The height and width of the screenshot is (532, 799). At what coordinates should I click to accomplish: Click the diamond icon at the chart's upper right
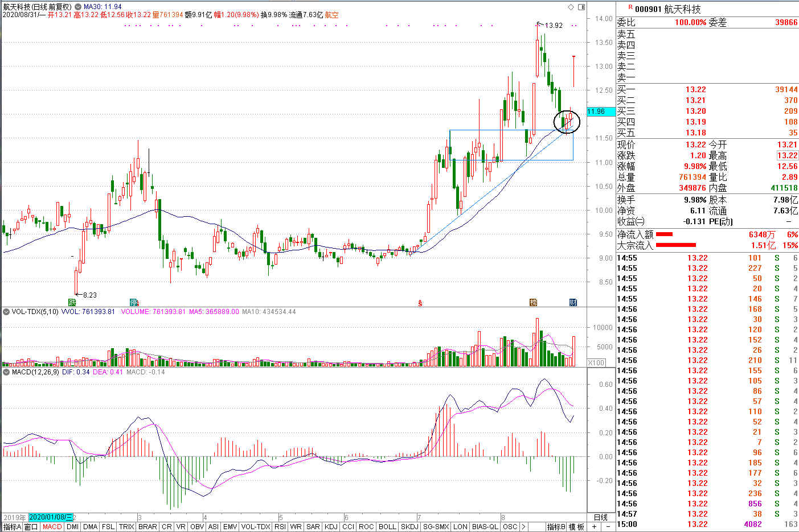571,7
